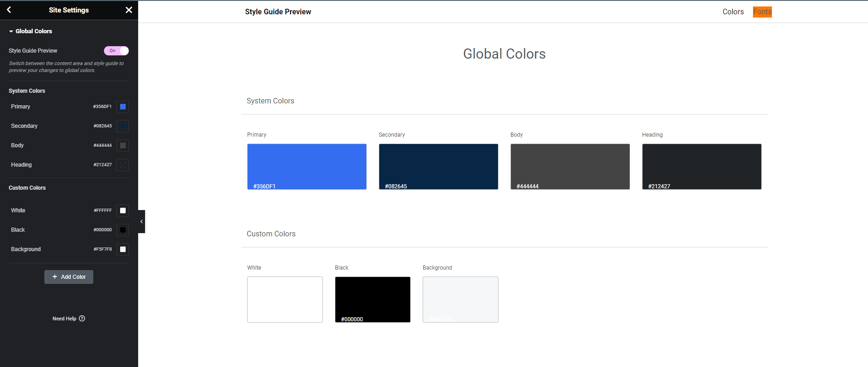This screenshot has width=868, height=367.
Task: Click the System Colors heading in preview
Action: coord(270,101)
